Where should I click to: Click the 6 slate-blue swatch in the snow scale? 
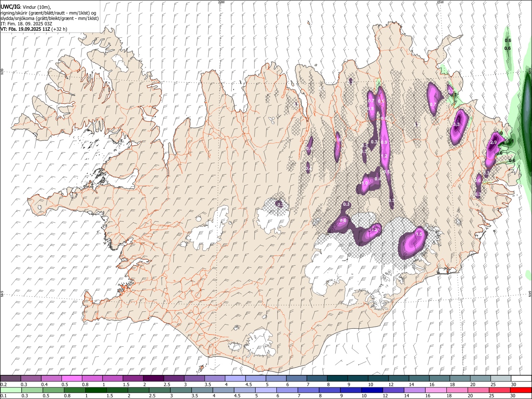pyautogui.click(x=296, y=379)
